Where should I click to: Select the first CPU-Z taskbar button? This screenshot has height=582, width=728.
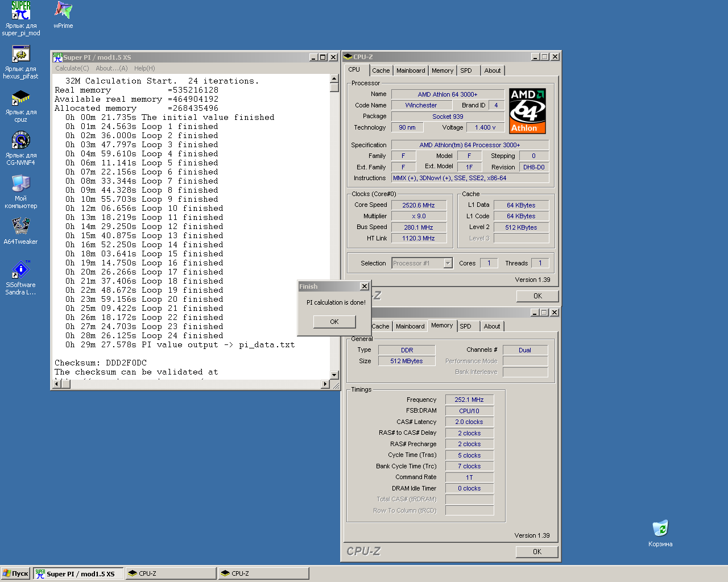point(171,573)
